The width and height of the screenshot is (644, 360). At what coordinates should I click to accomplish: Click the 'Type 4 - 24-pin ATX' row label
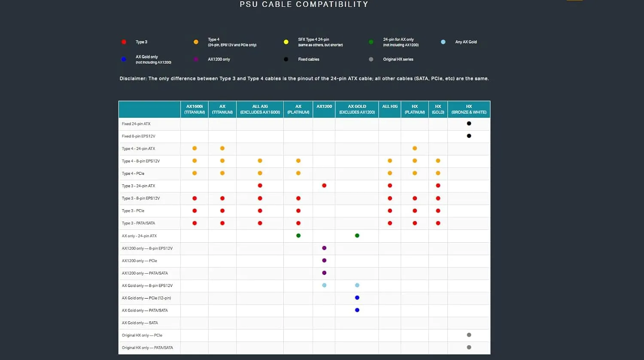pyautogui.click(x=138, y=149)
